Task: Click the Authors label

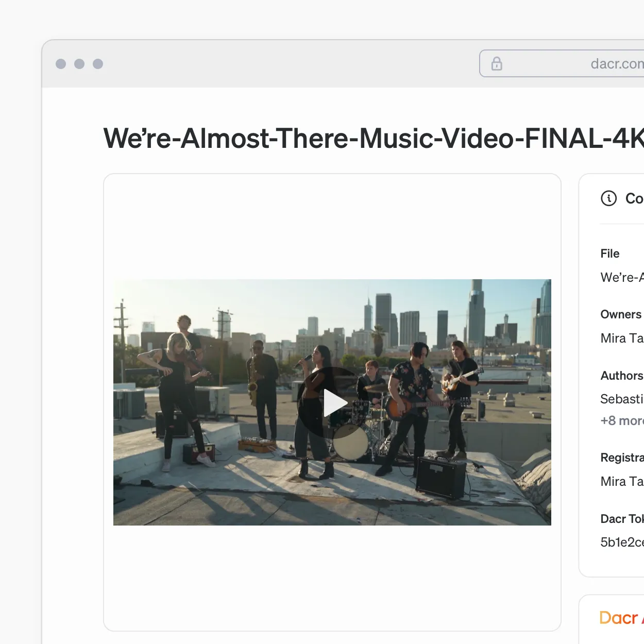Action: tap(622, 376)
